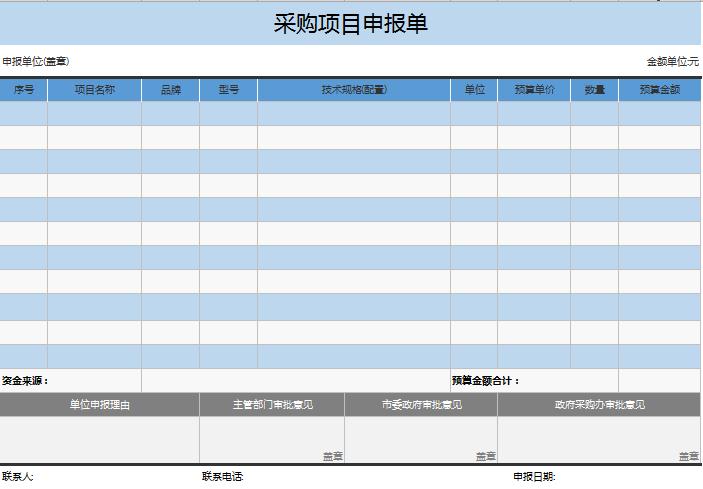
Task: Select the 预算金额 header cell
Action: pos(659,90)
